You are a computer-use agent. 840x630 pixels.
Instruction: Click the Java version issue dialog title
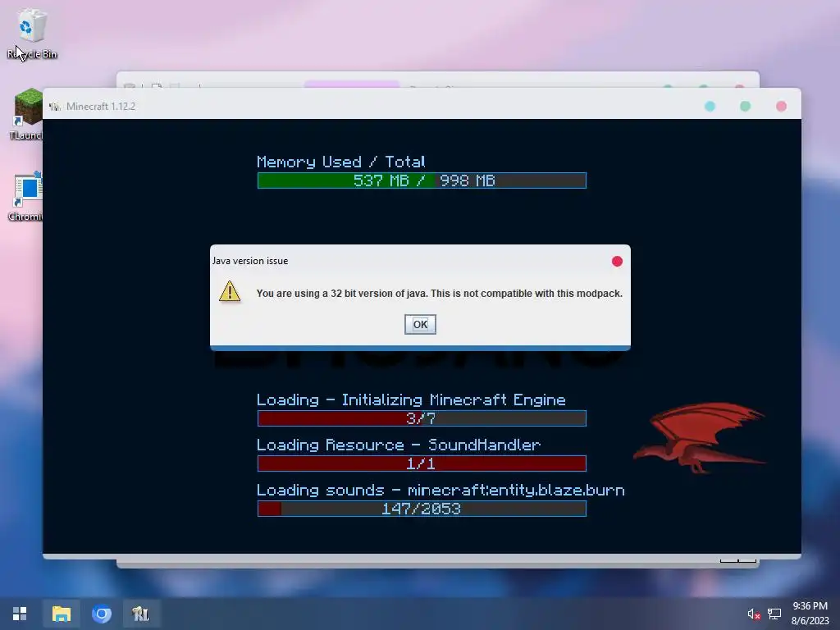coord(250,261)
